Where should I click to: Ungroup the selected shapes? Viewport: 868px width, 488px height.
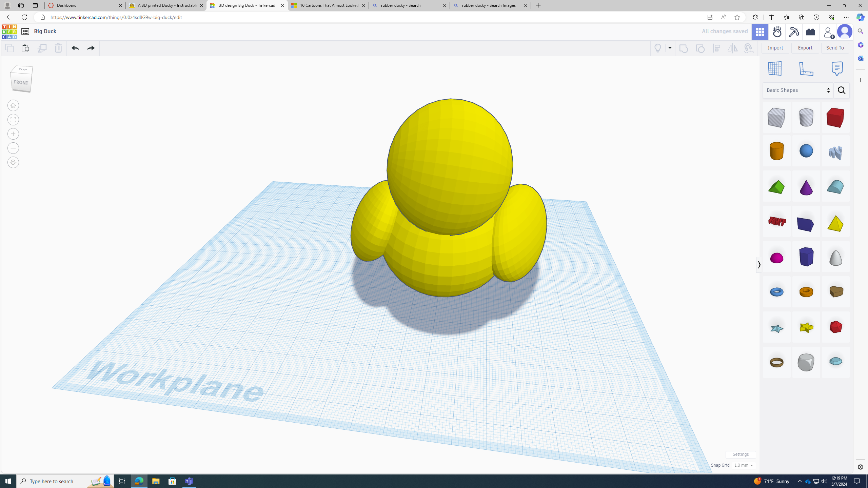[x=700, y=48]
